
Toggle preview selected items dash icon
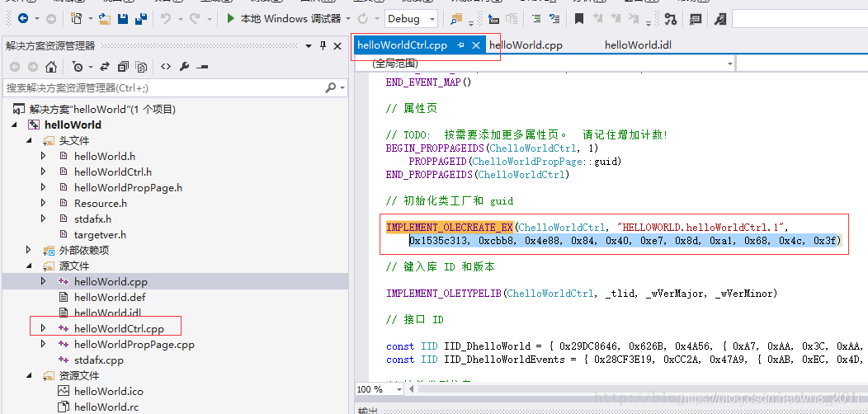[201, 67]
